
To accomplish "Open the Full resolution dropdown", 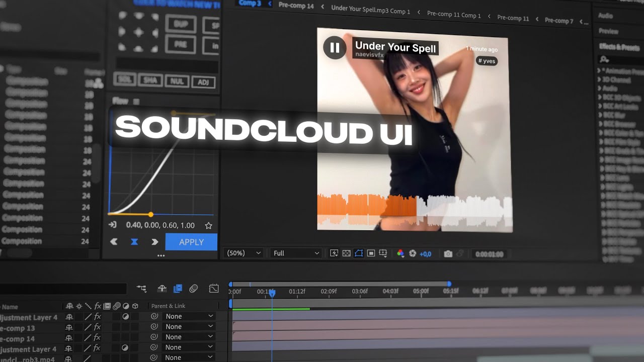I will [x=296, y=253].
